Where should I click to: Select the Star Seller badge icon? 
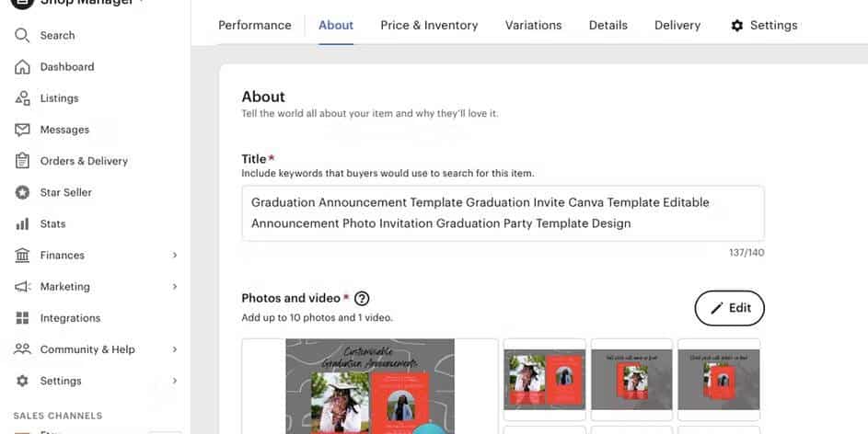22,192
